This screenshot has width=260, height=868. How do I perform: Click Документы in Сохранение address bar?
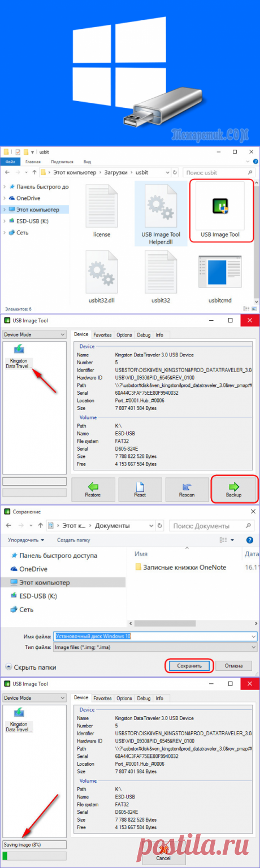pos(112,525)
